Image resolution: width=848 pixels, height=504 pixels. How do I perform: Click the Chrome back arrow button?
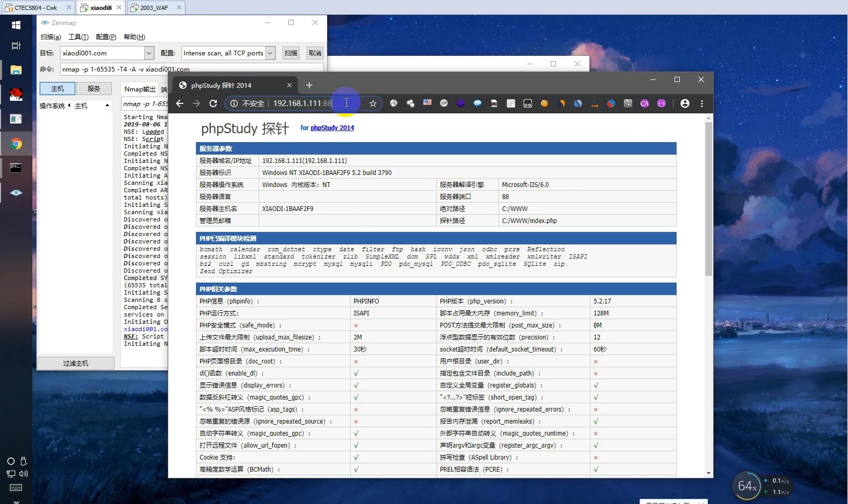pos(180,103)
